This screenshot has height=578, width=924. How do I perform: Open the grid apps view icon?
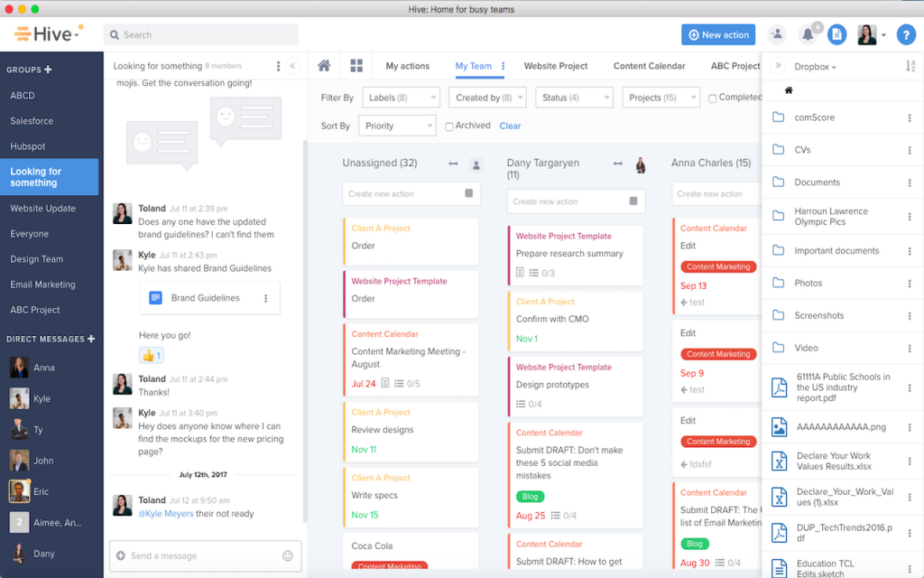click(x=356, y=65)
